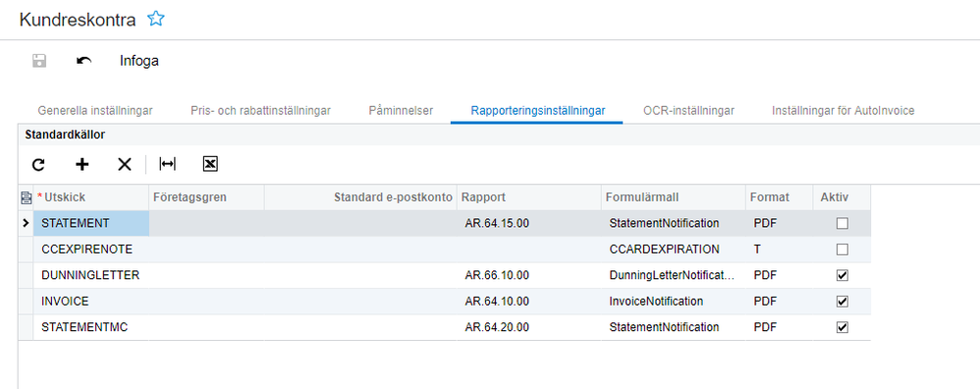Export grid to Excel icon
Screen dimensions: 980x389
(210, 164)
